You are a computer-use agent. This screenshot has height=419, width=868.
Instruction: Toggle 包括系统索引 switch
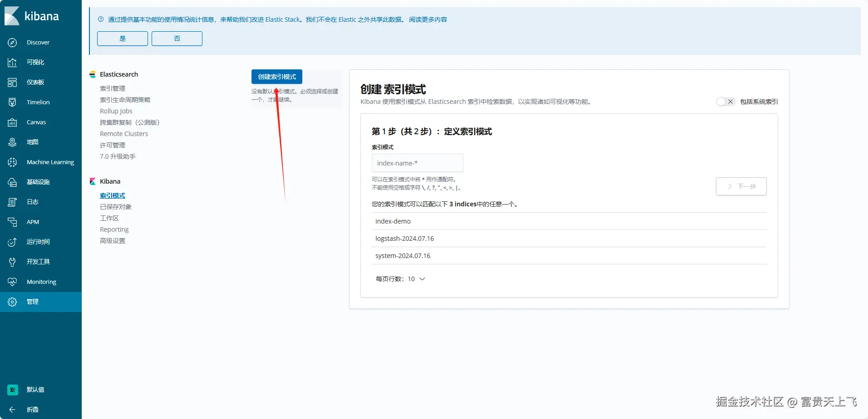click(x=725, y=102)
